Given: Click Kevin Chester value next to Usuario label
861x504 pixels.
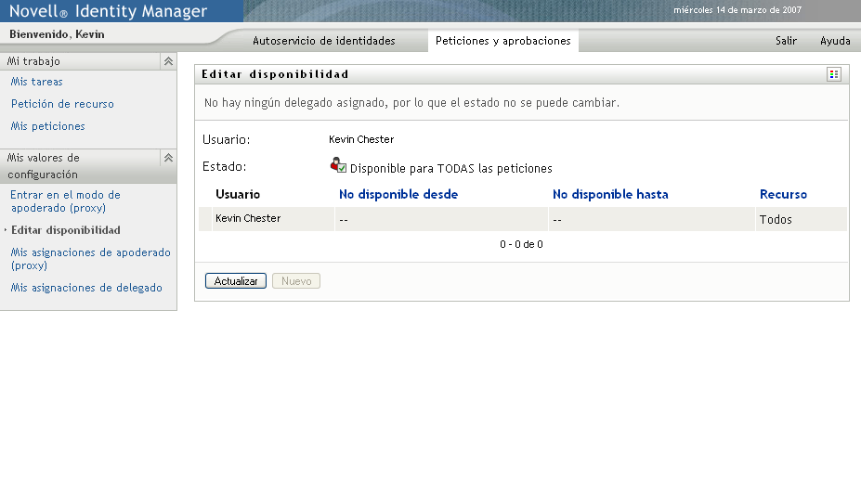Looking at the screenshot, I should 361,139.
